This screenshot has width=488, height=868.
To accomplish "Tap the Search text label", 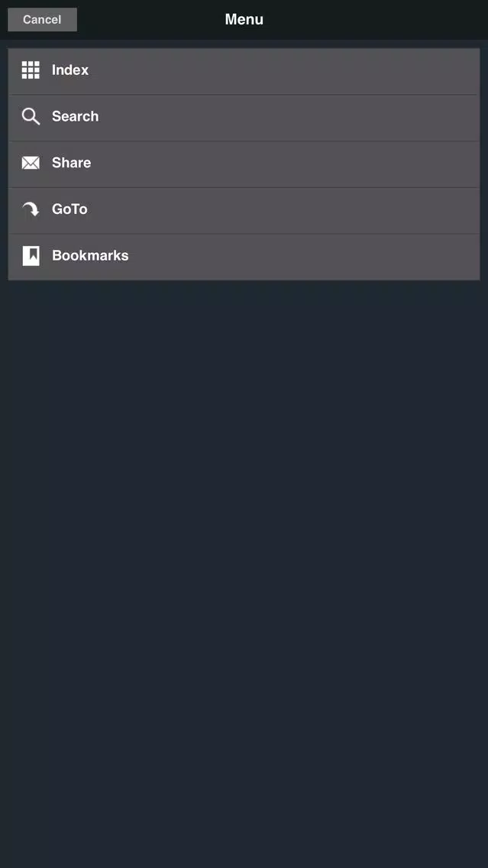I will point(76,116).
